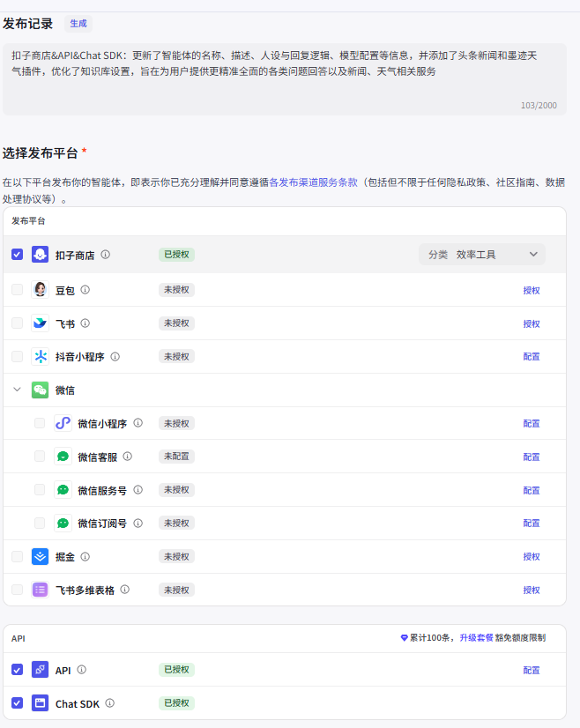Open the 分类 效率工具 dropdown

click(482, 255)
